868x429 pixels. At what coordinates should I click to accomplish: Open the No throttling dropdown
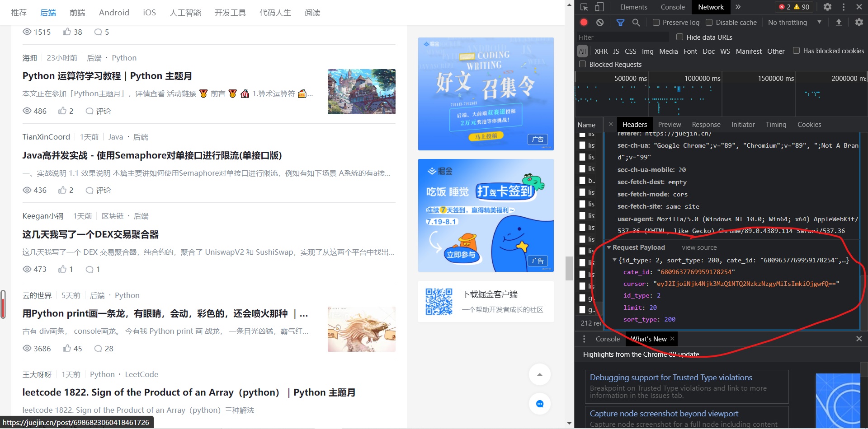coord(794,22)
